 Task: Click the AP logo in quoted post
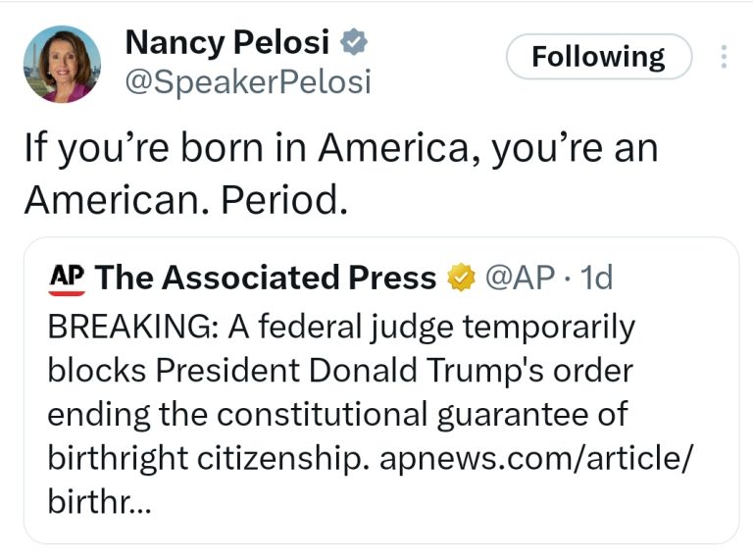(66, 279)
